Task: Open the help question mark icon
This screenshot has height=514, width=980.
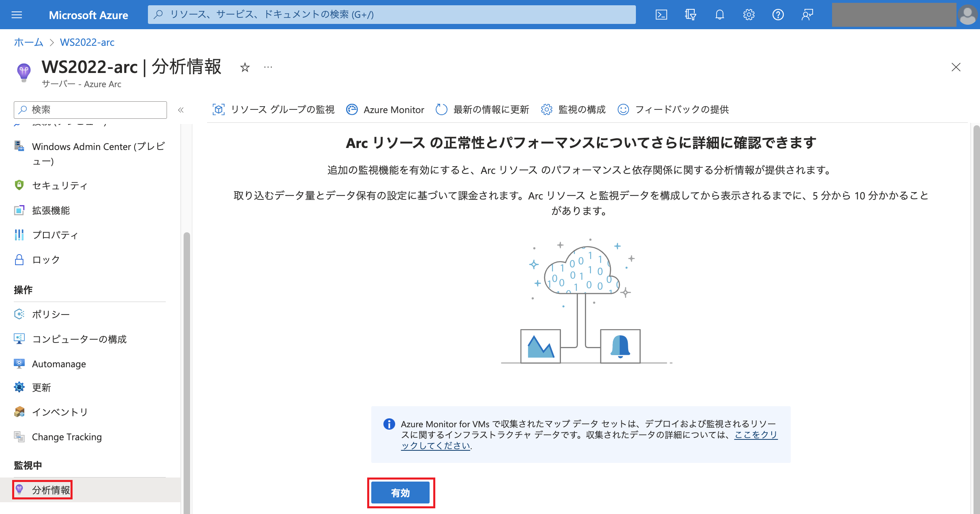Action: 778,15
